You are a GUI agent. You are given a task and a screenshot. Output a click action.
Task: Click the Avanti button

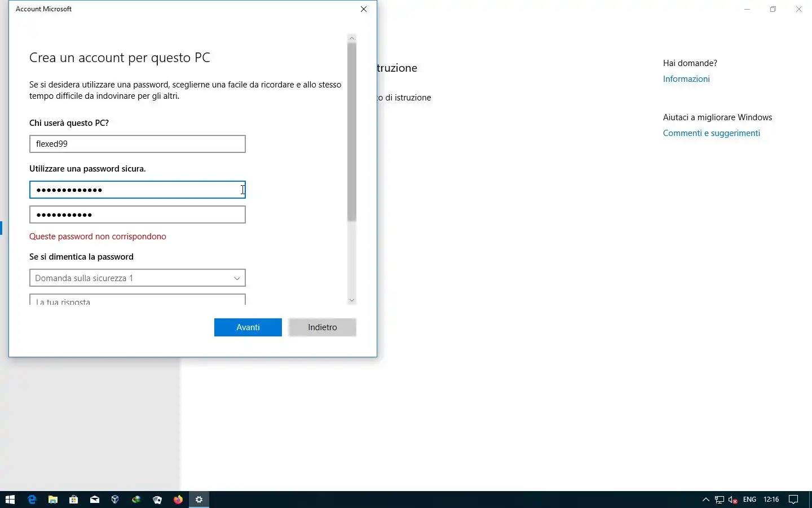coord(248,327)
